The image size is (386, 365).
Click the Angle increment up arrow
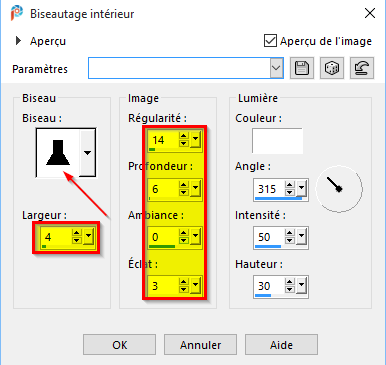point(290,185)
